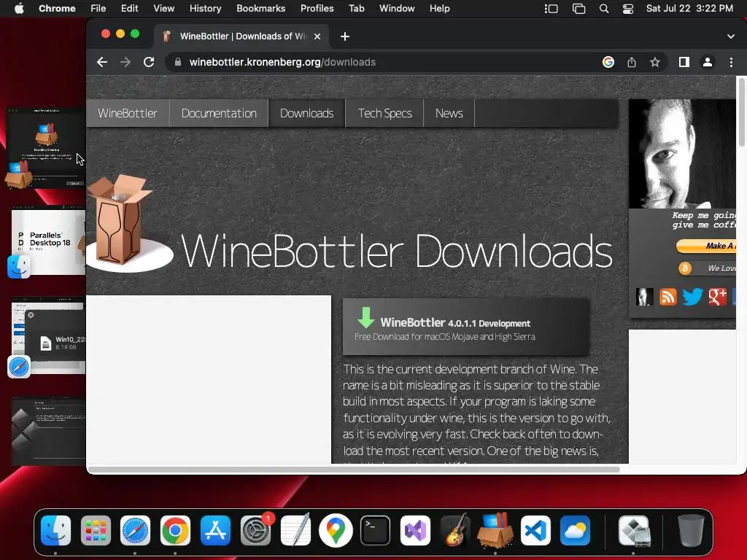The width and height of the screenshot is (747, 560).
Task: Toggle Chrome's side panel
Action: (684, 63)
